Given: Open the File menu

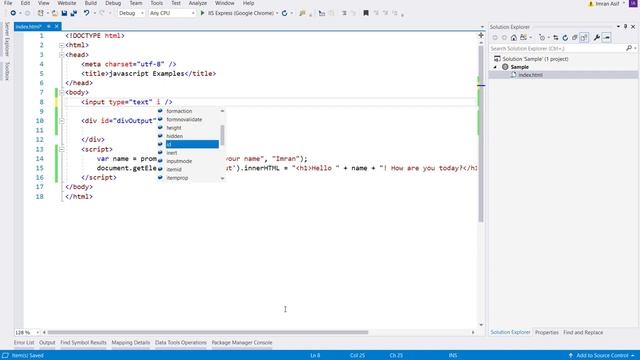Looking at the screenshot, I should [8, 3].
